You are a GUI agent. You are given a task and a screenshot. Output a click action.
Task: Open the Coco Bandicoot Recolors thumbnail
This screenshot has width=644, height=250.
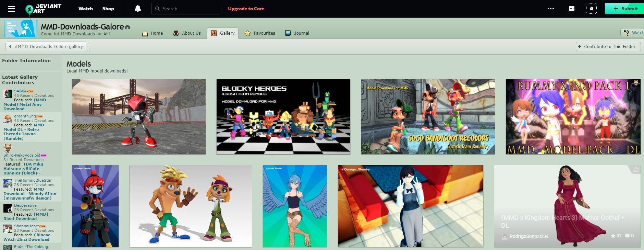tap(428, 117)
